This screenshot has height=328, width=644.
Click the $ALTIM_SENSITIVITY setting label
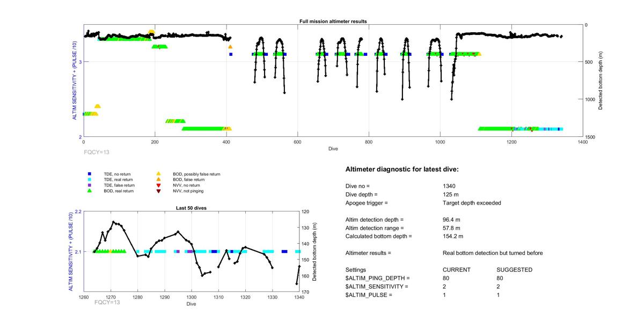[x=377, y=287]
